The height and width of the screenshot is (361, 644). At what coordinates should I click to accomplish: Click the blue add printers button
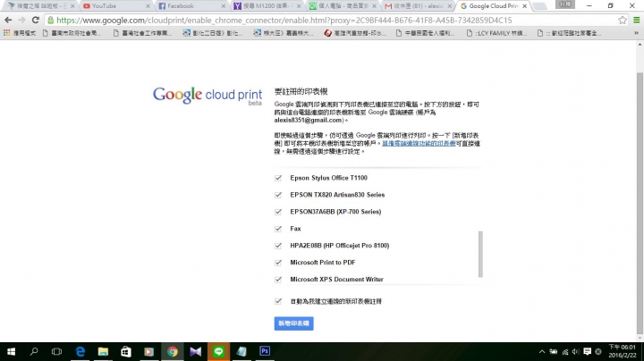[x=293, y=323]
